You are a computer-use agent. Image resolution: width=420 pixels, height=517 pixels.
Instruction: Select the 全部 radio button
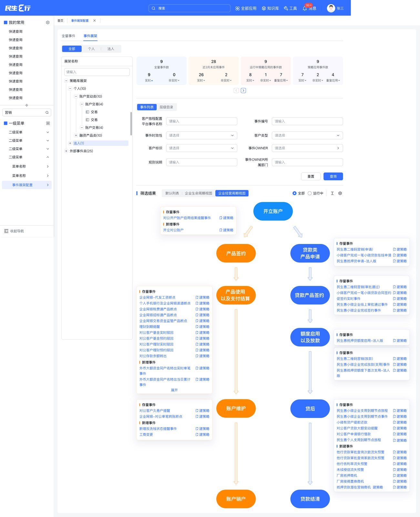294,193
